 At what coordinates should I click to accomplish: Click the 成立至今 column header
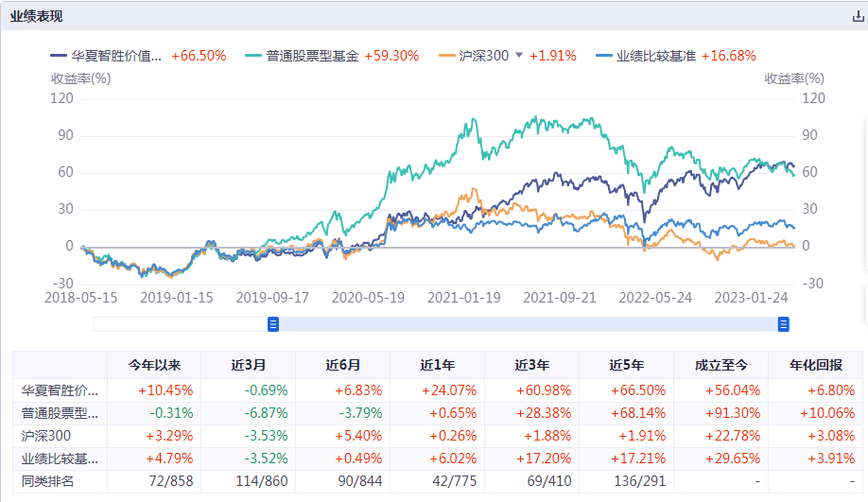tap(720, 365)
